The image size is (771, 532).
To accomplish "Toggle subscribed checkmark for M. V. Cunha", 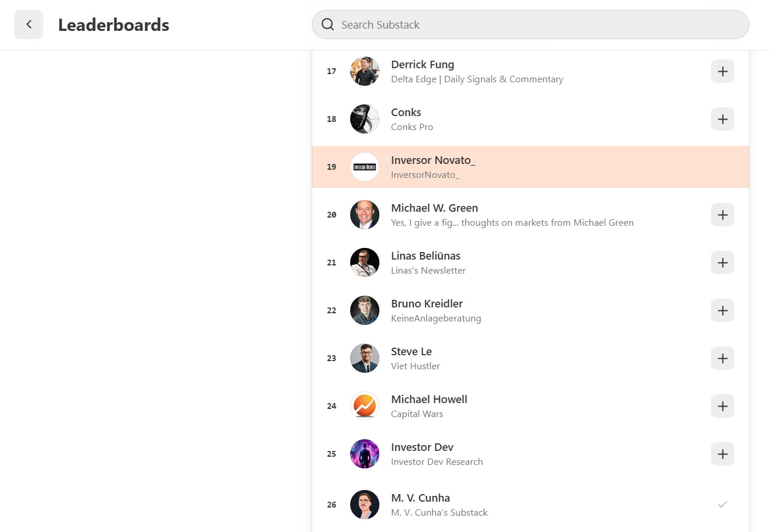I will click(723, 504).
